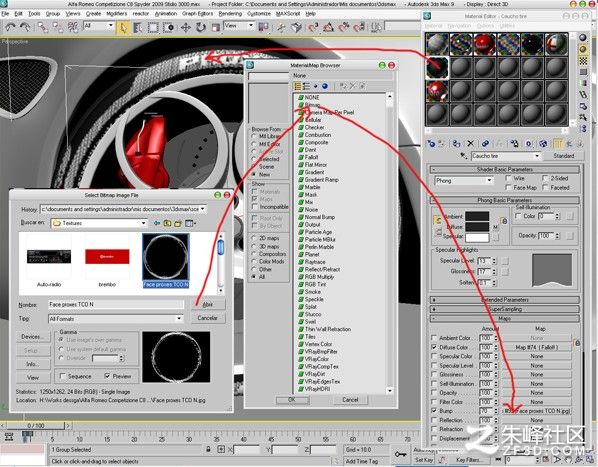Choose Rectangular Selection Region tool
The height and width of the screenshot is (467, 598).
coord(153,27)
